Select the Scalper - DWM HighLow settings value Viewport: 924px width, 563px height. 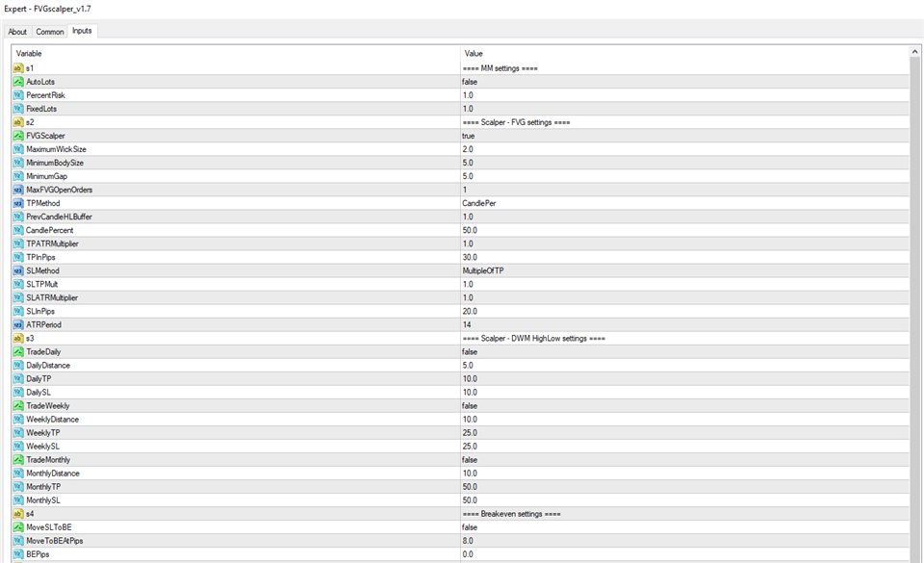[x=534, y=339]
